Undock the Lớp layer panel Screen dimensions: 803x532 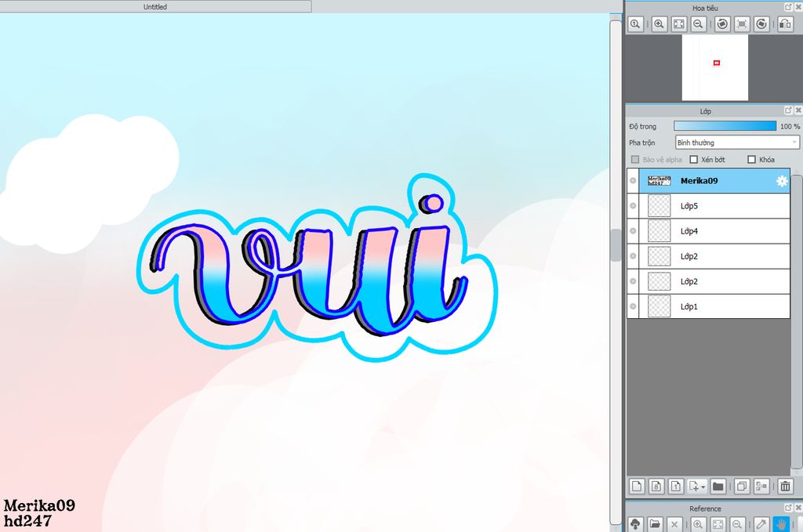click(788, 110)
